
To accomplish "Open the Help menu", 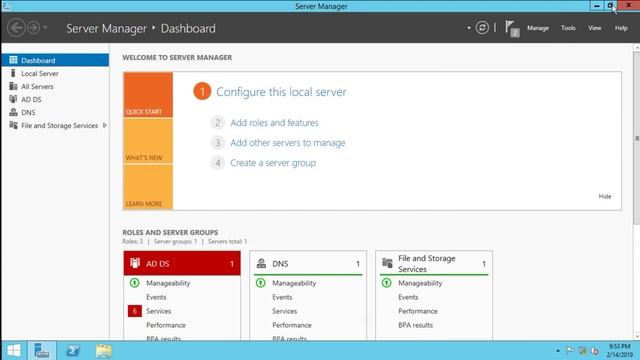I will point(621,28).
